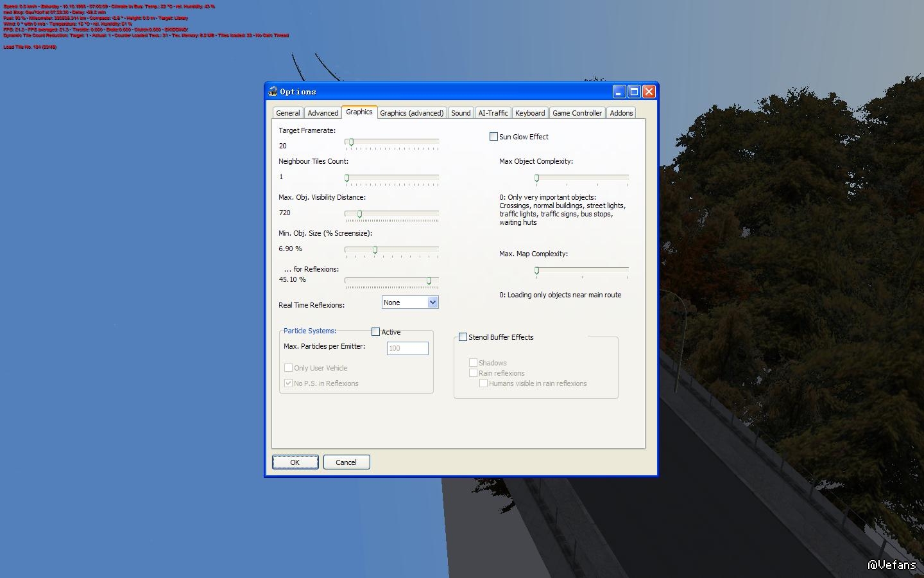Switch to the General tab
This screenshot has width=924, height=578.
point(288,113)
